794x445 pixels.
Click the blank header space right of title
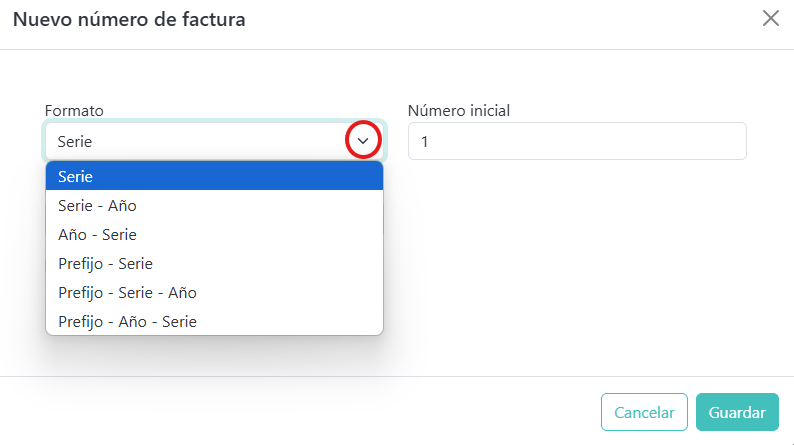click(x=500, y=18)
